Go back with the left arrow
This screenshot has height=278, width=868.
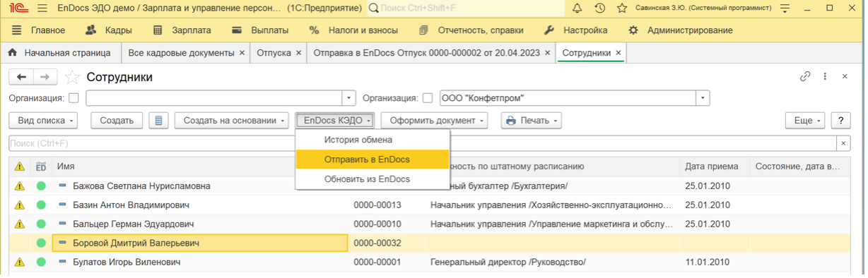tap(21, 77)
